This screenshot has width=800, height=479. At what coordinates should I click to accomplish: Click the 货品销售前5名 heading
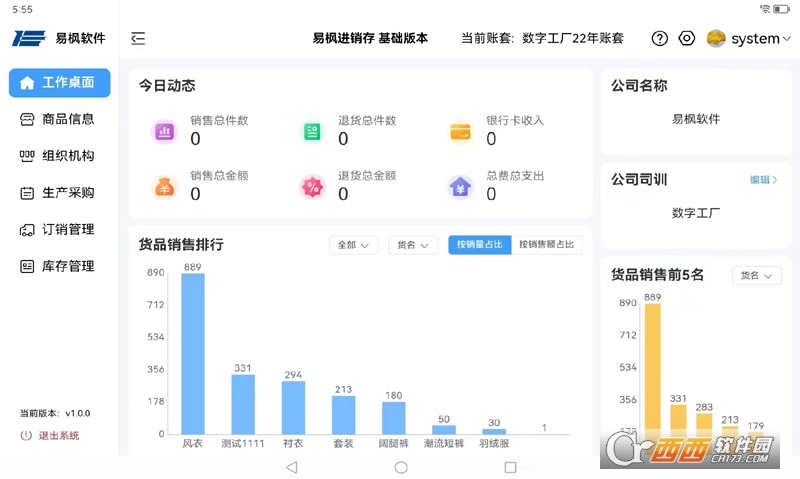click(657, 275)
